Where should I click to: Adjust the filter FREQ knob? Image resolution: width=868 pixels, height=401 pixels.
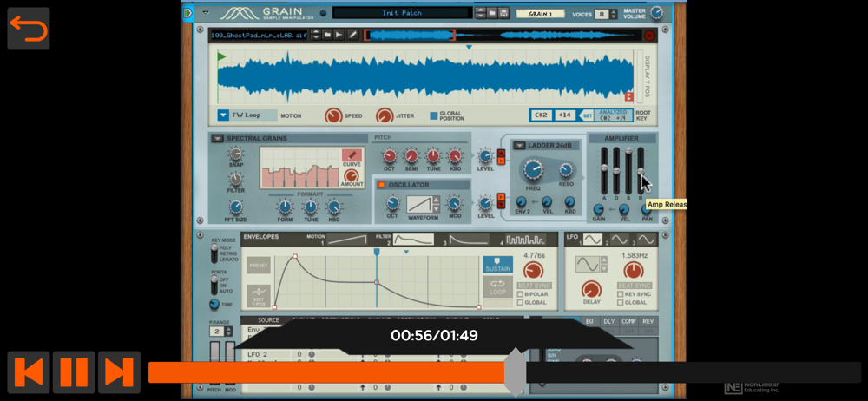[x=533, y=170]
